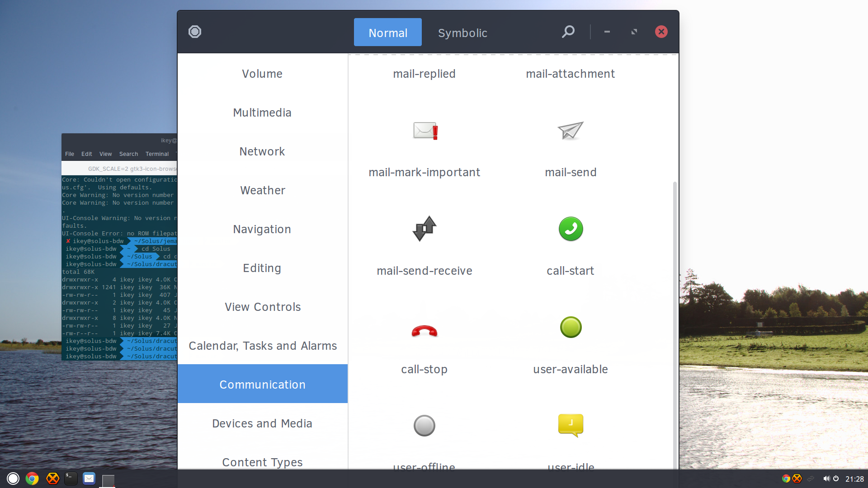868x488 pixels.
Task: Click the mail-mark-important label
Action: pos(424,172)
